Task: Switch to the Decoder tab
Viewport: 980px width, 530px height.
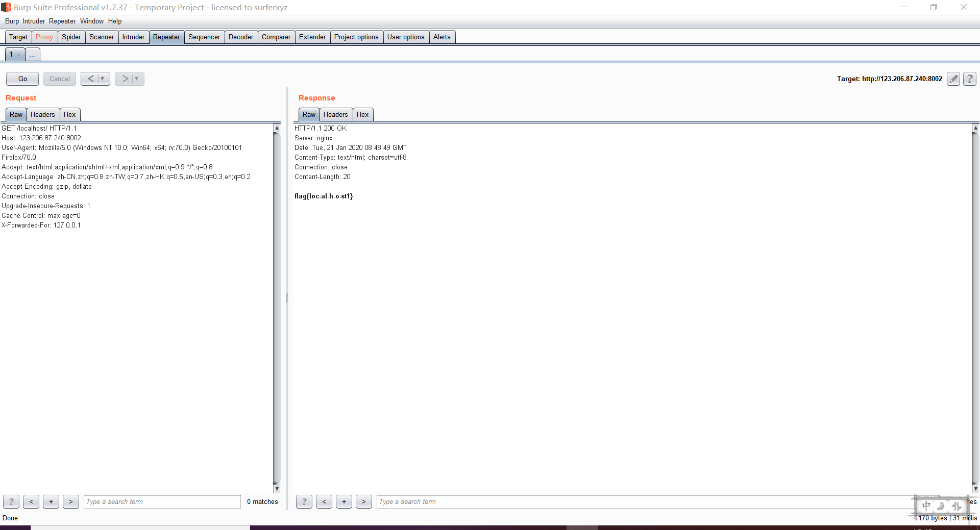Action: (241, 37)
